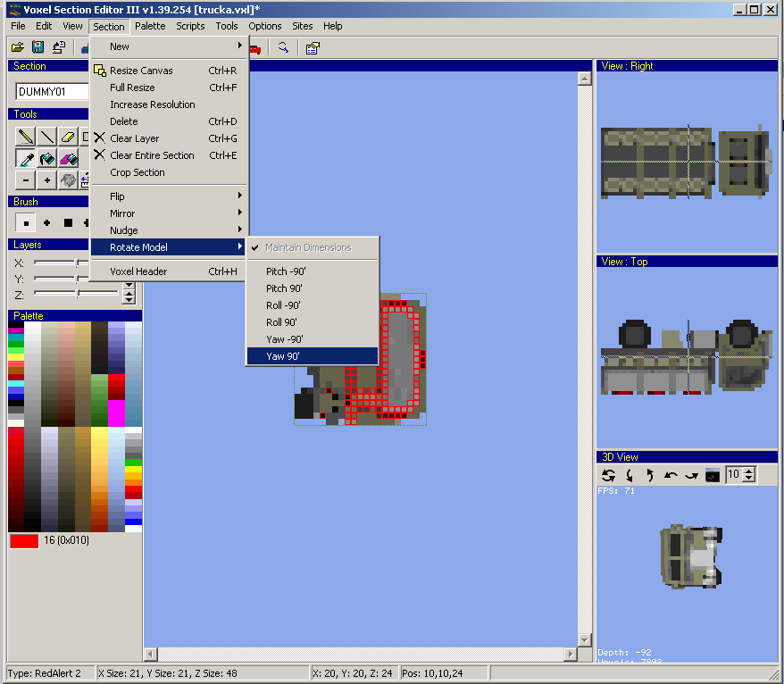
Task: Click the 3D View rotate downward arrow
Action: point(630,474)
